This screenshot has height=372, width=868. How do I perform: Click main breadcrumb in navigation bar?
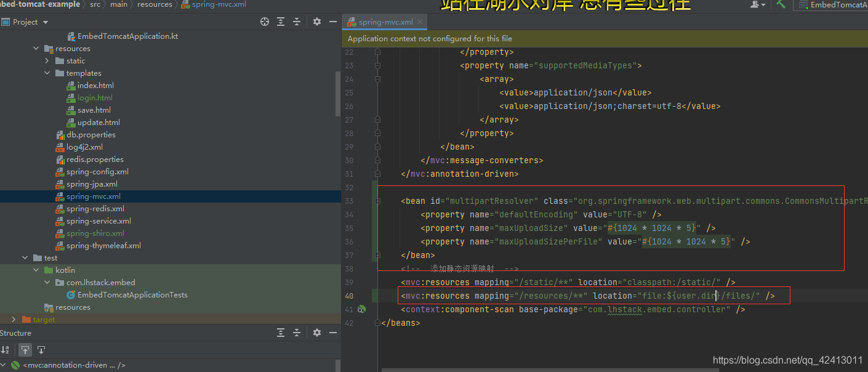(119, 4)
